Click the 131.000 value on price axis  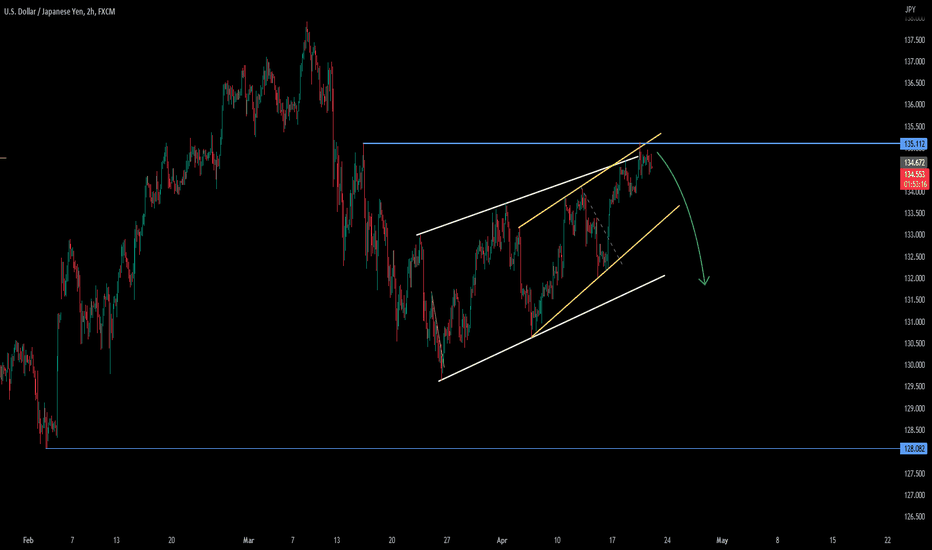tap(914, 322)
